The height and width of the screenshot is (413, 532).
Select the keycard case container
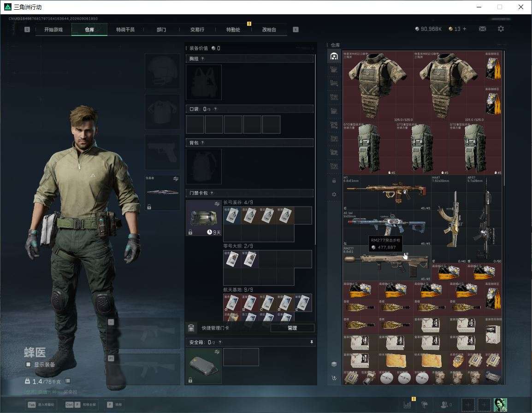pyautogui.click(x=204, y=218)
